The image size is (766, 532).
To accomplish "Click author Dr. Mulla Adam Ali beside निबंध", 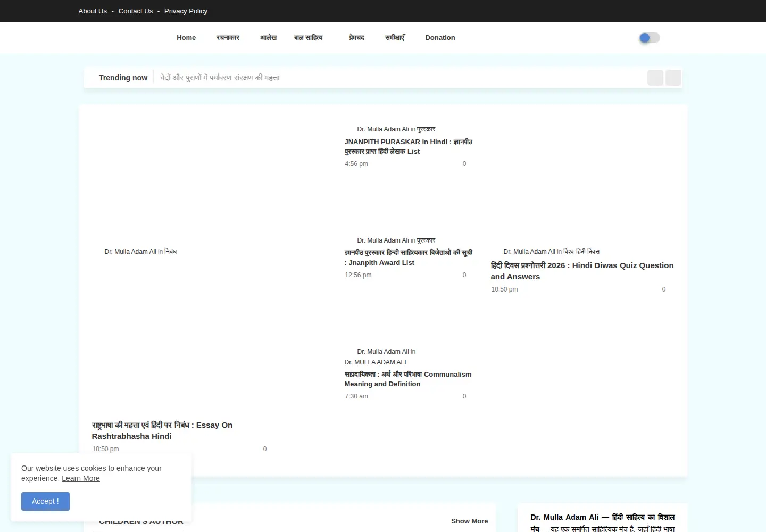I will pyautogui.click(x=130, y=252).
